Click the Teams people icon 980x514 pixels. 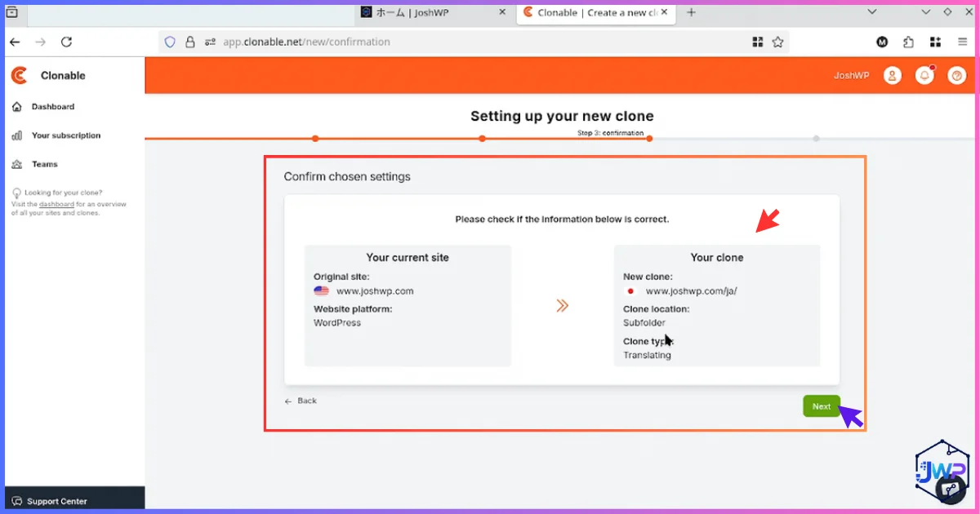[x=17, y=164]
